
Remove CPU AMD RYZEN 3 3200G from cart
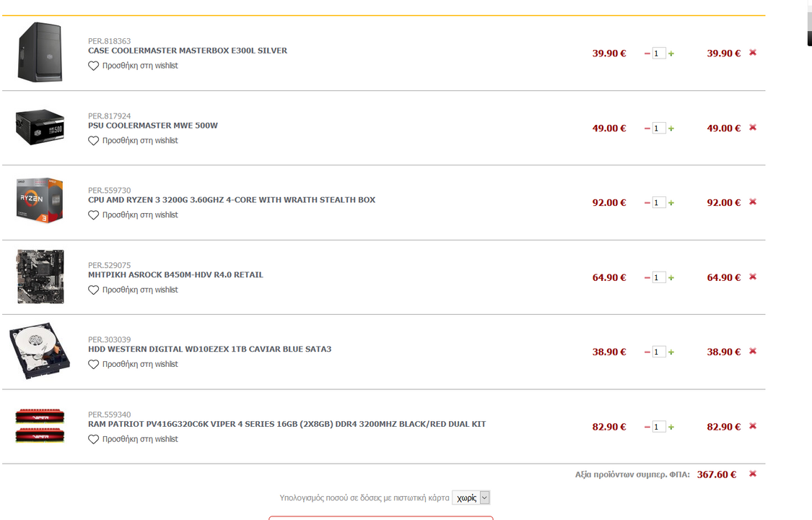753,202
